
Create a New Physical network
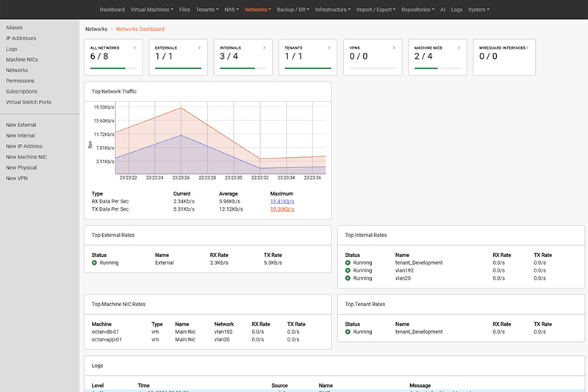pos(21,167)
